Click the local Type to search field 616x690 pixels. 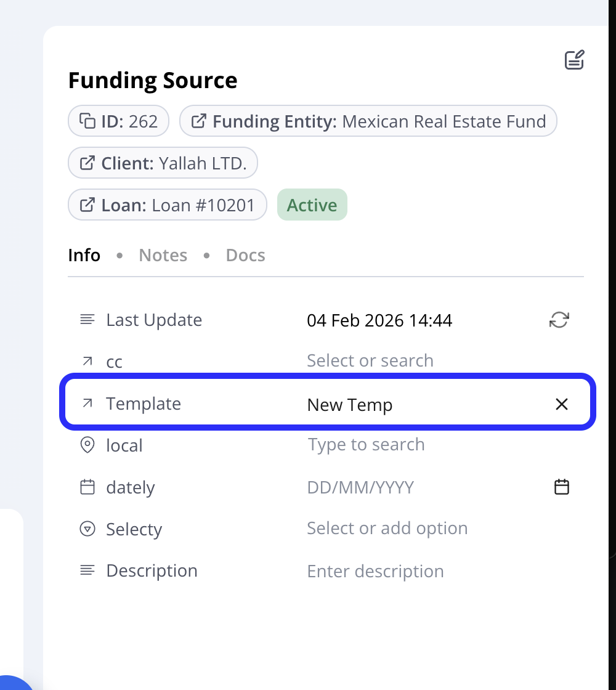[366, 444]
